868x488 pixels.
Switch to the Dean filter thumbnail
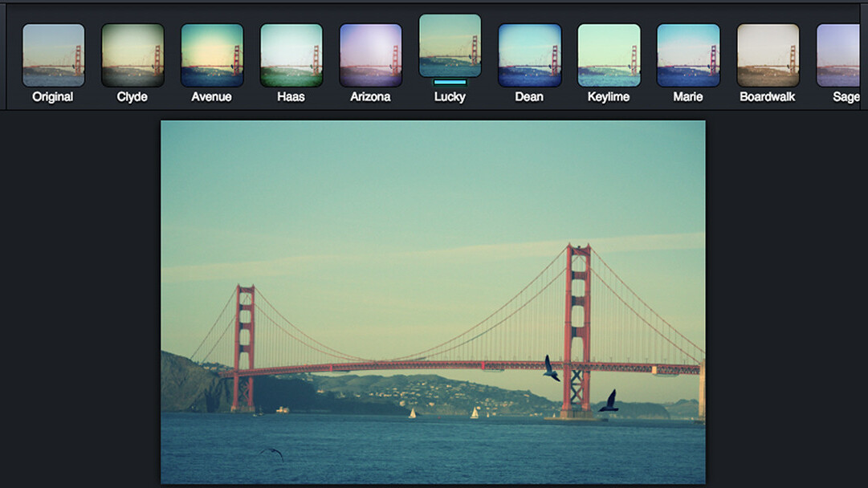pos(529,55)
